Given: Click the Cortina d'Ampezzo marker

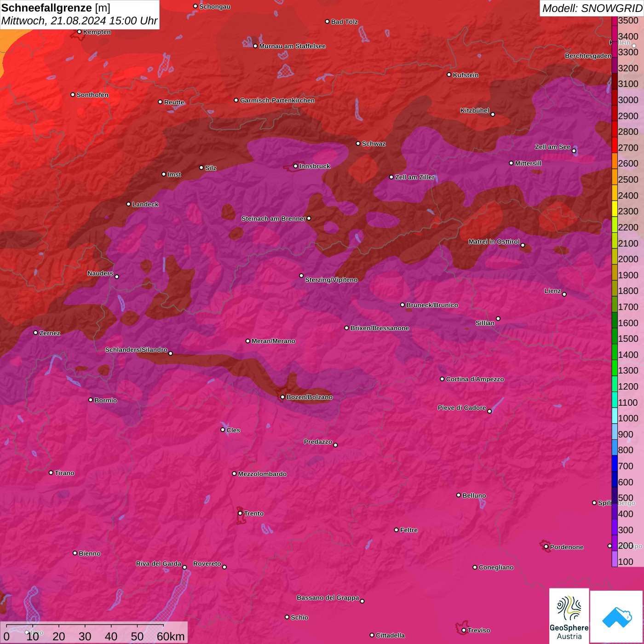Looking at the screenshot, I should coord(442,379).
